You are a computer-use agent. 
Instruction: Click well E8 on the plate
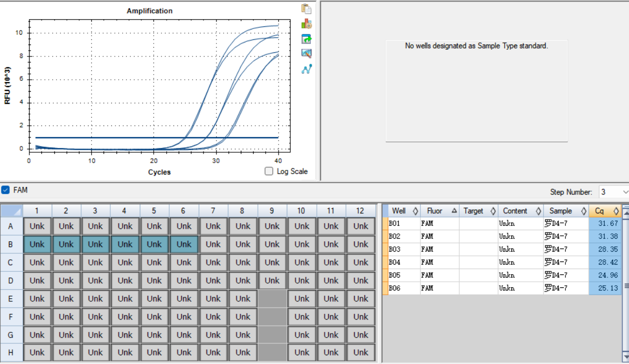[x=243, y=299]
